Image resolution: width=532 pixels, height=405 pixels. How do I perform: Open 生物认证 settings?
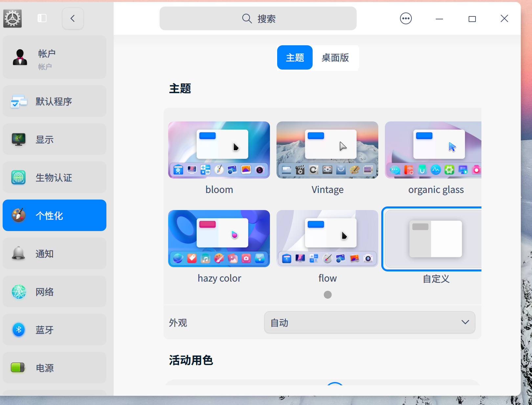(x=54, y=177)
